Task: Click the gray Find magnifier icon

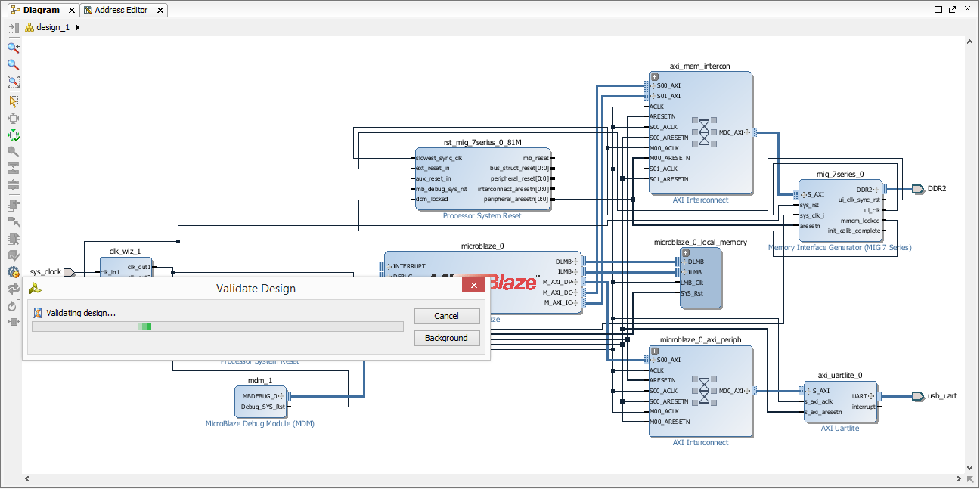Action: pos(13,151)
